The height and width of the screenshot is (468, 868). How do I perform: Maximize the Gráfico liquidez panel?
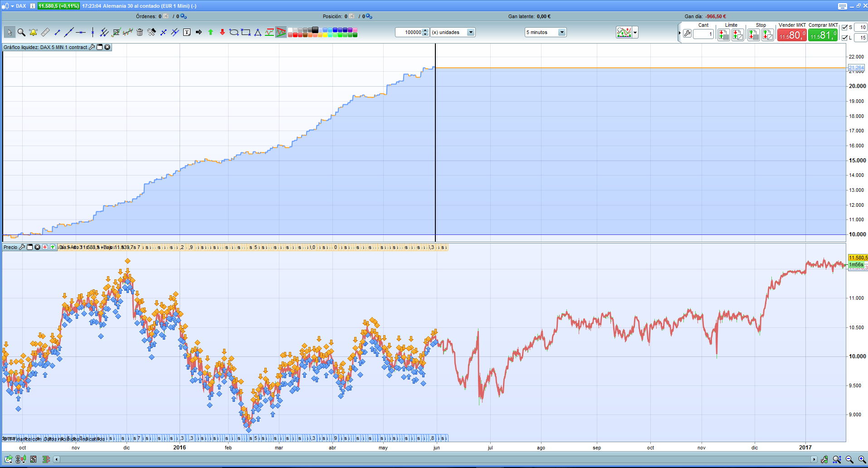[100, 47]
